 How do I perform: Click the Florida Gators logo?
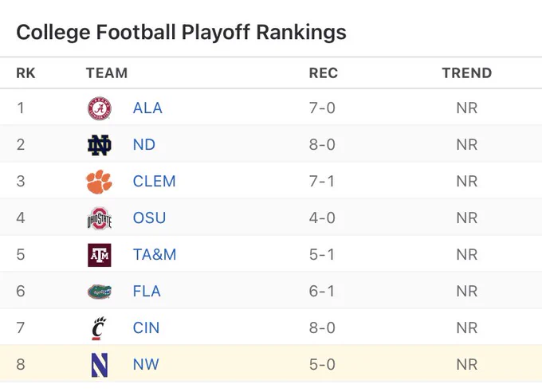[99, 292]
